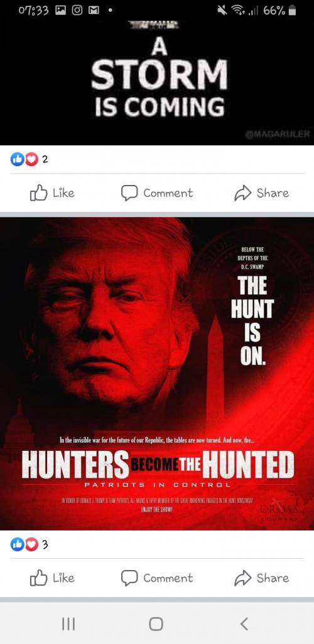Tap the Android recent apps button

pyautogui.click(x=68, y=624)
